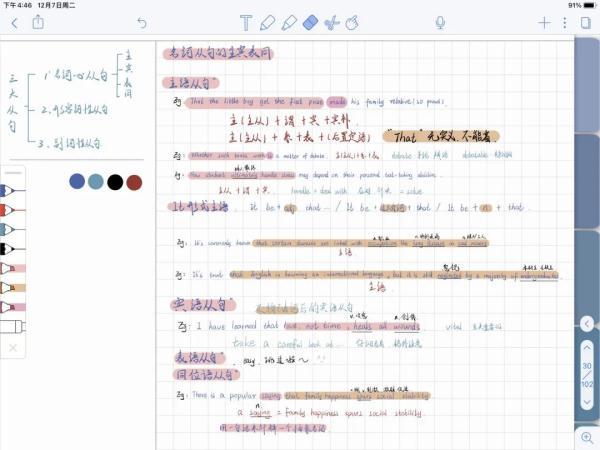Go to next page with down chevron
Viewport: 600px width, 450px height.
tap(587, 402)
